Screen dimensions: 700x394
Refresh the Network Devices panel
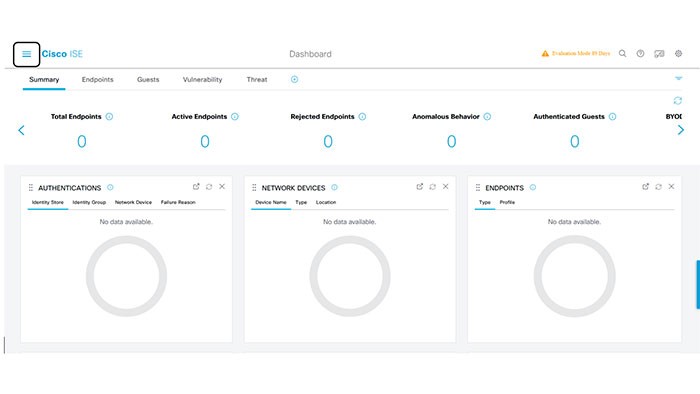(433, 187)
